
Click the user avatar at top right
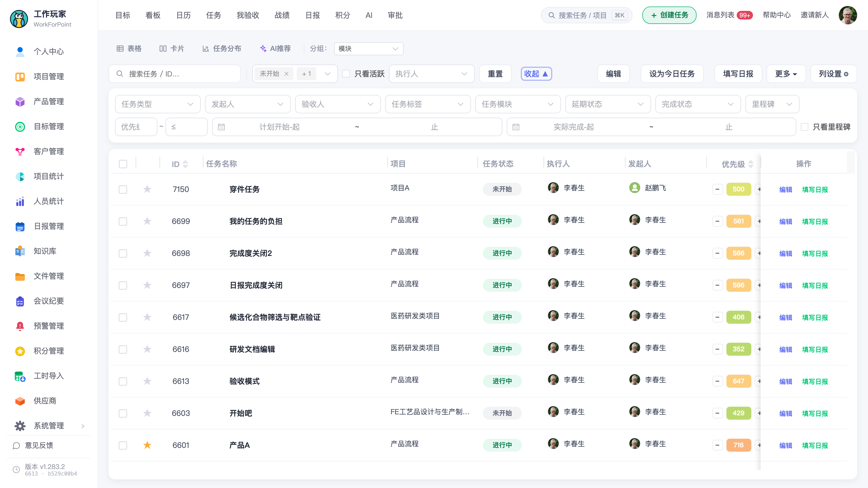click(848, 15)
